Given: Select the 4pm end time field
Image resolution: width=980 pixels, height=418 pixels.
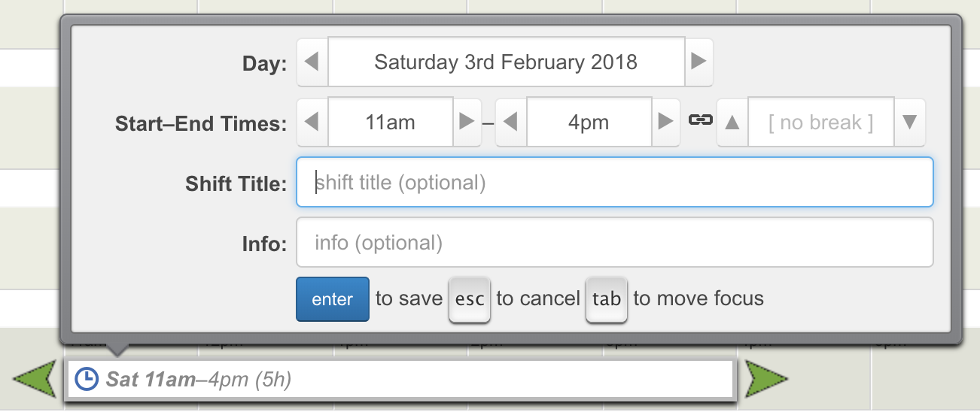Looking at the screenshot, I should tap(589, 122).
